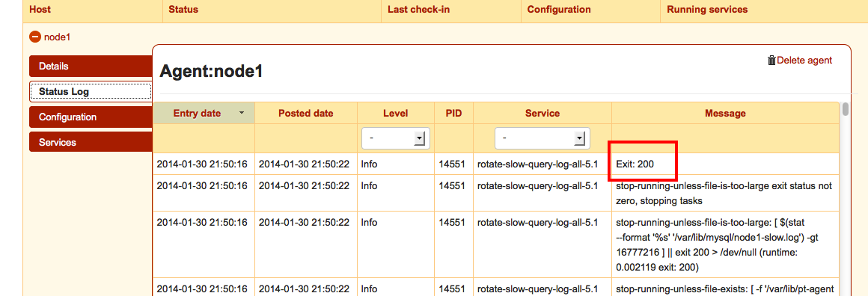This screenshot has height=296, width=868.
Task: Sort by the Service column header
Action: 542,113
